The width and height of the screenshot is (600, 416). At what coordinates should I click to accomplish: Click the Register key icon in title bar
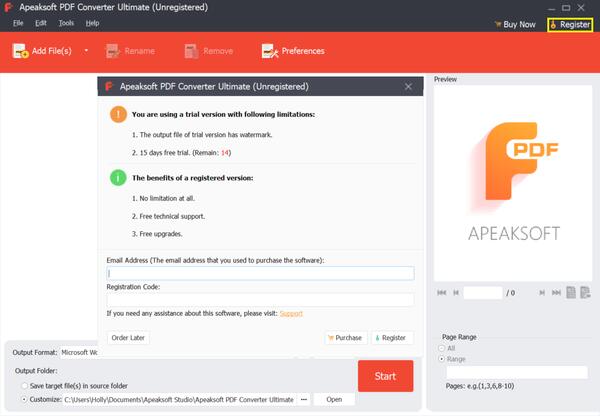554,24
